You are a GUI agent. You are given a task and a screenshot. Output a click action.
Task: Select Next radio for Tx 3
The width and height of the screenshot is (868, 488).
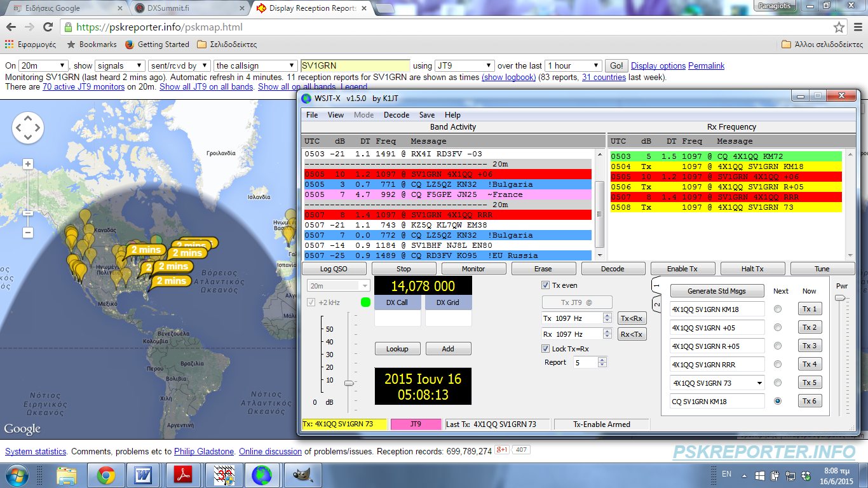point(777,346)
